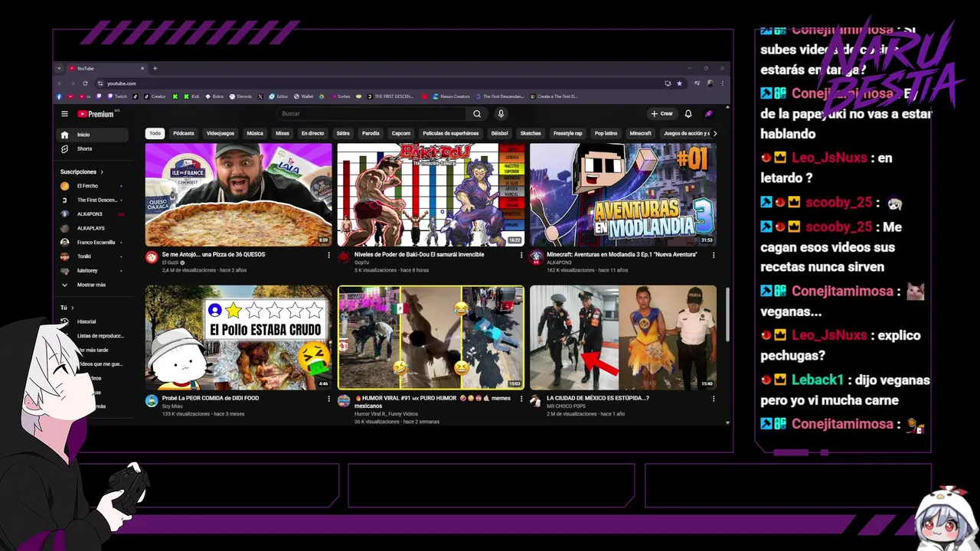Open options for PEOR COMIDA de DIDI FOOD video
The image size is (980, 551).
329,399
